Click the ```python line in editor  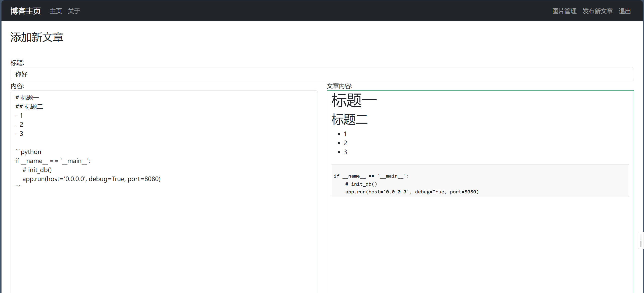pyautogui.click(x=28, y=152)
